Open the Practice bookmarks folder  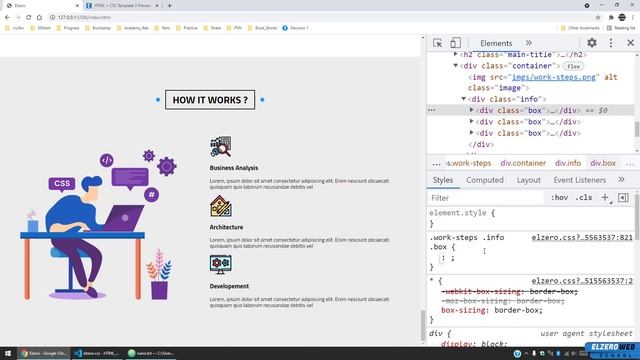(187, 28)
